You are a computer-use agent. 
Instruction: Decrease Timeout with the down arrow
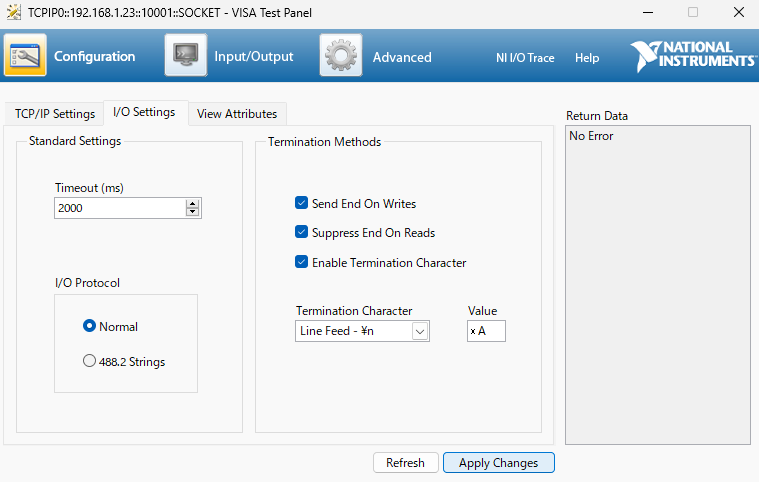[x=193, y=212]
